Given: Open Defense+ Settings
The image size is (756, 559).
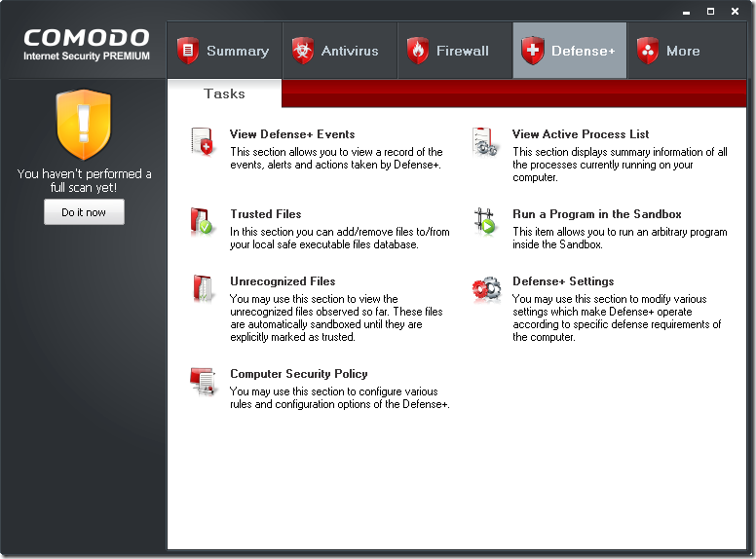Looking at the screenshot, I should [563, 280].
